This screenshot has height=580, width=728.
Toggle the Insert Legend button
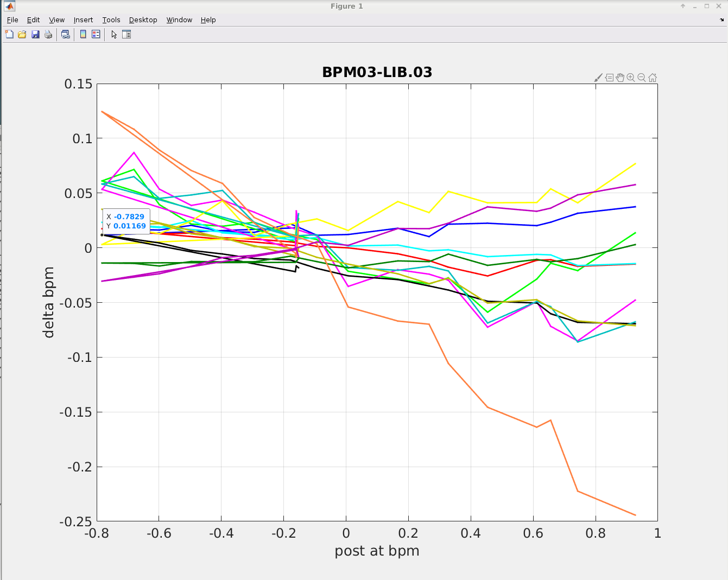[96, 34]
